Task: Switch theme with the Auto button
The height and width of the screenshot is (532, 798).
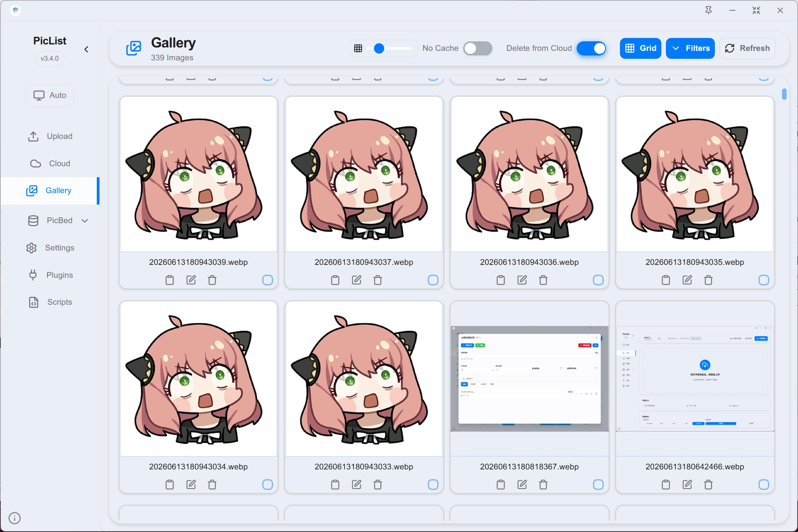Action: pos(50,95)
